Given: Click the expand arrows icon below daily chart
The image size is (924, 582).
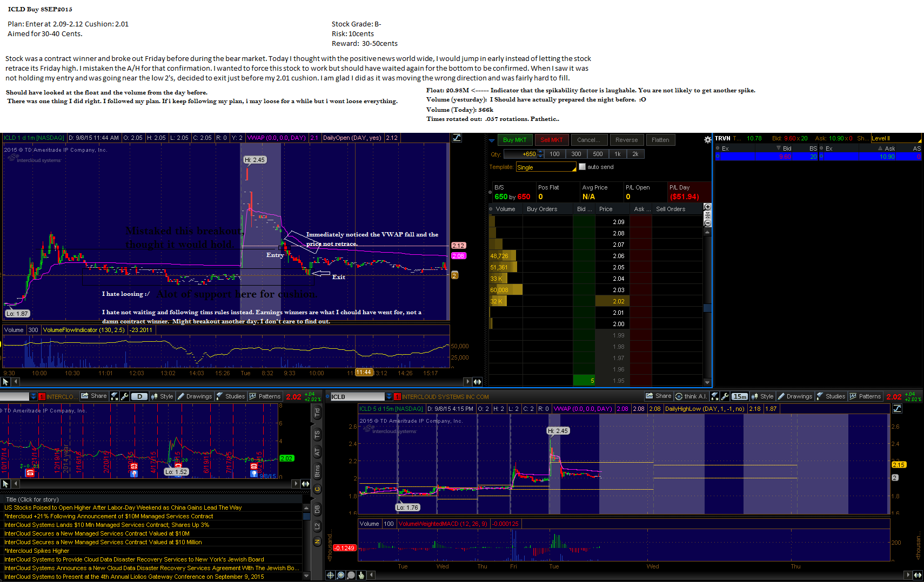Looking at the screenshot, I should point(305,484).
